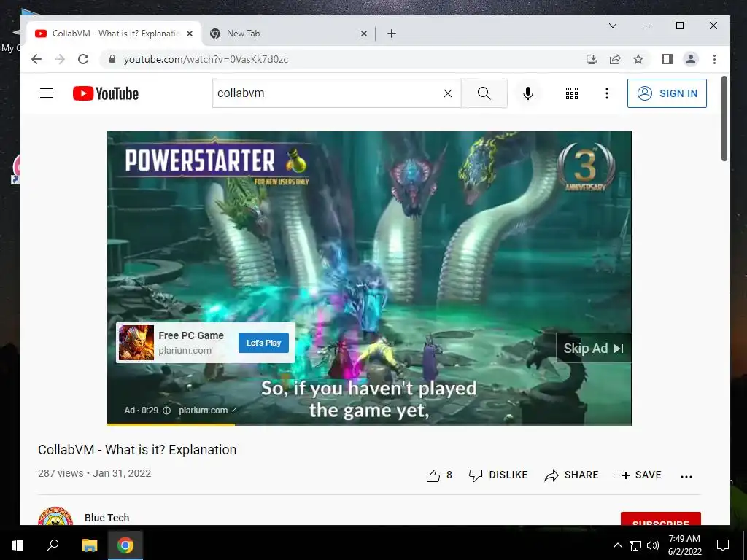Image resolution: width=747 pixels, height=560 pixels.
Task: Open YouTube settings three-dot menu
Action: [x=606, y=93]
